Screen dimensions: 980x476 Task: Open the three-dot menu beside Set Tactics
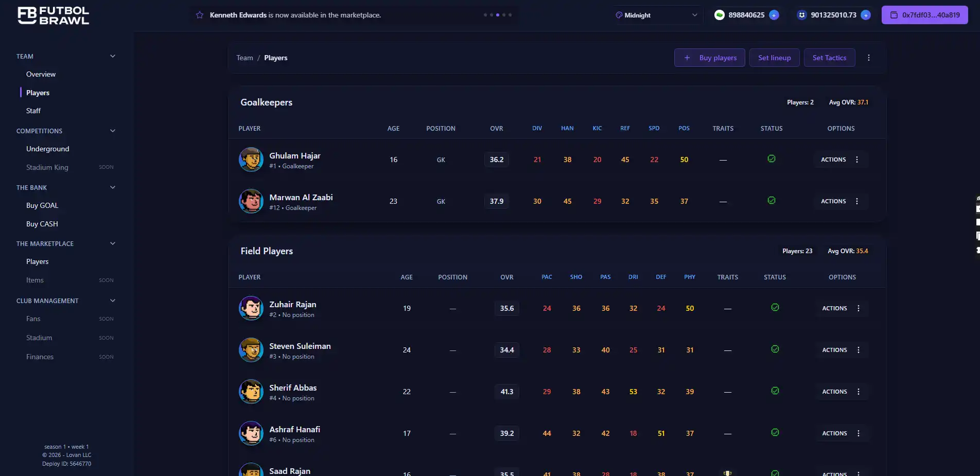pos(869,58)
